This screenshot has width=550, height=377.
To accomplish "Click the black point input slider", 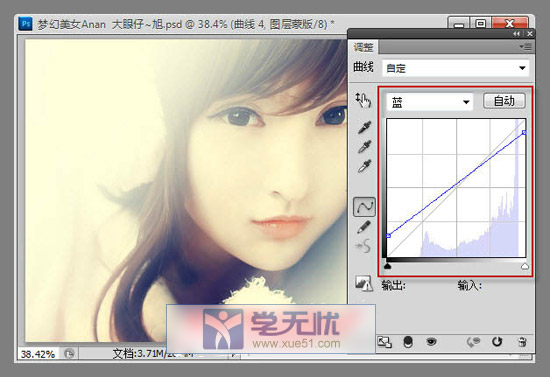I will [387, 267].
